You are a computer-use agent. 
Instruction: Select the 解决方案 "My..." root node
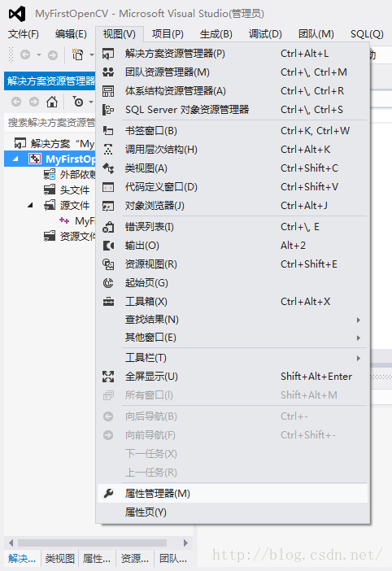point(54,143)
